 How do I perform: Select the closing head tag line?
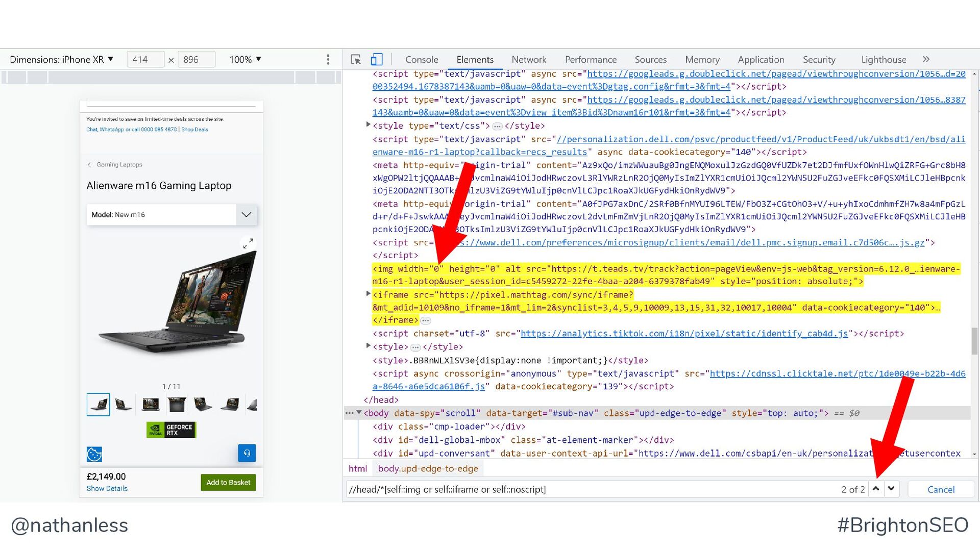pyautogui.click(x=381, y=400)
